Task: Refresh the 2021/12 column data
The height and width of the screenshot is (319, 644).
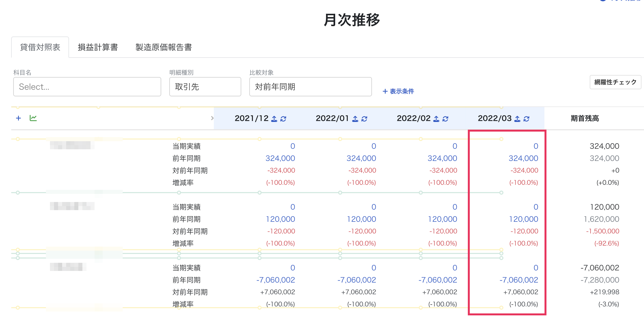Action: point(283,118)
